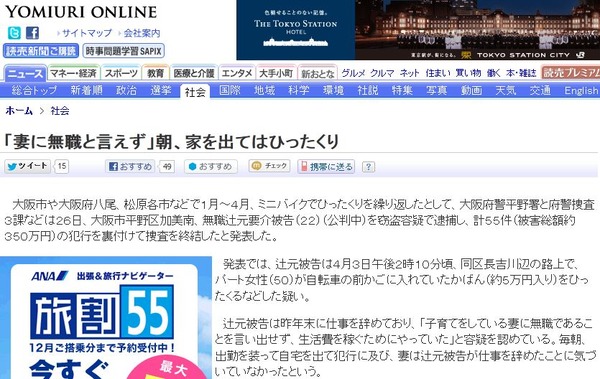This screenshot has width=600, height=379.
Task: Select the 教育 tab
Action: [x=155, y=73]
